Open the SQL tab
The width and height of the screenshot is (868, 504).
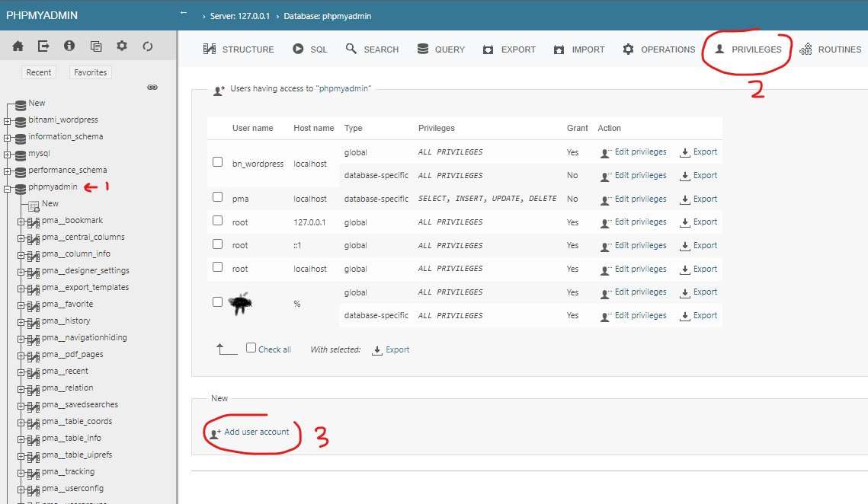point(310,49)
